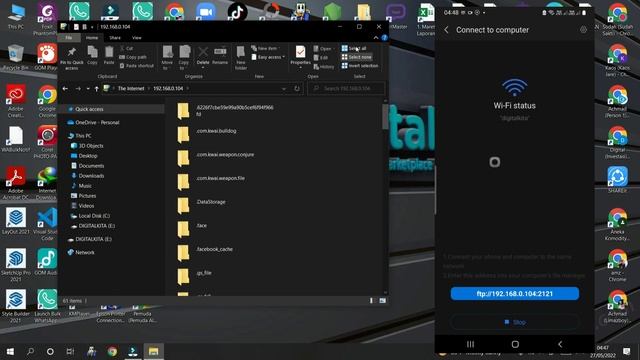This screenshot has width=640, height=360.
Task: Click Invert selection in ribbon
Action: (x=360, y=66)
